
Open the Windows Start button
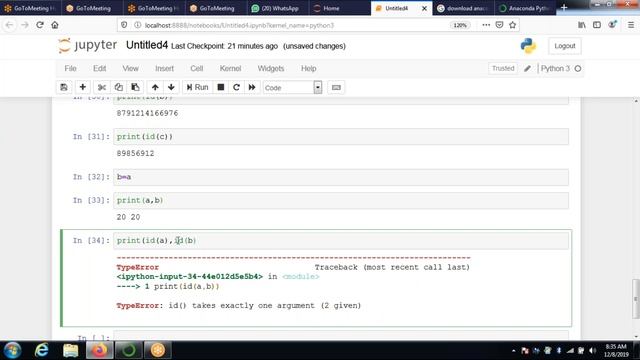(x=12, y=350)
